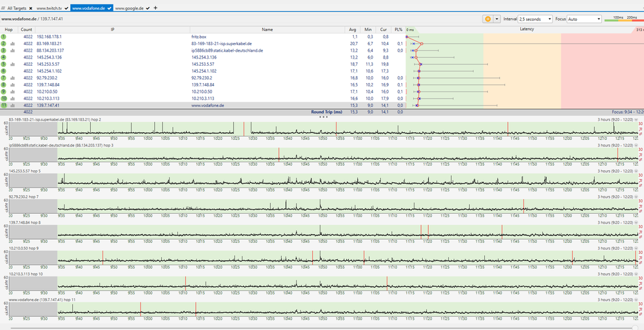644x330 pixels.
Task: Toggle timeline graph for hop 8
Action: tap(12, 84)
